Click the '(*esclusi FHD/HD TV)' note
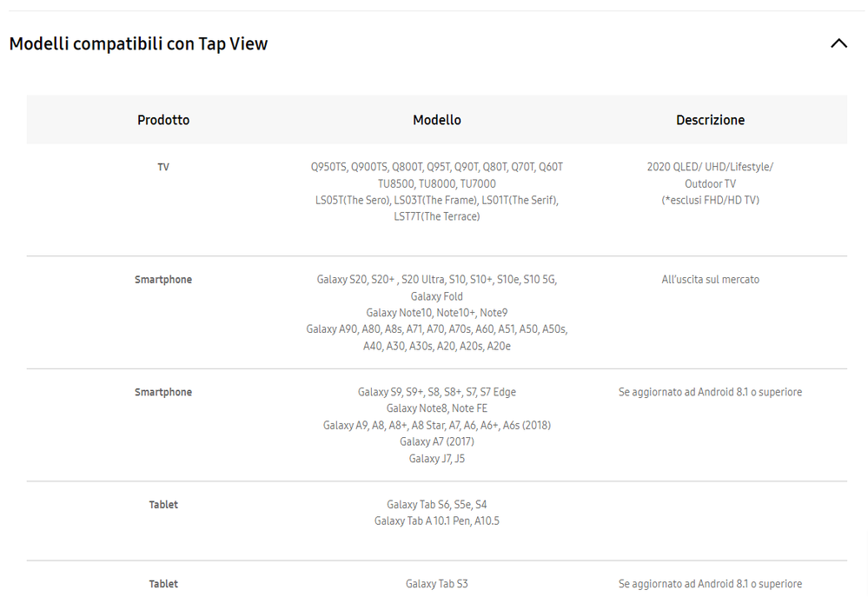 point(710,201)
